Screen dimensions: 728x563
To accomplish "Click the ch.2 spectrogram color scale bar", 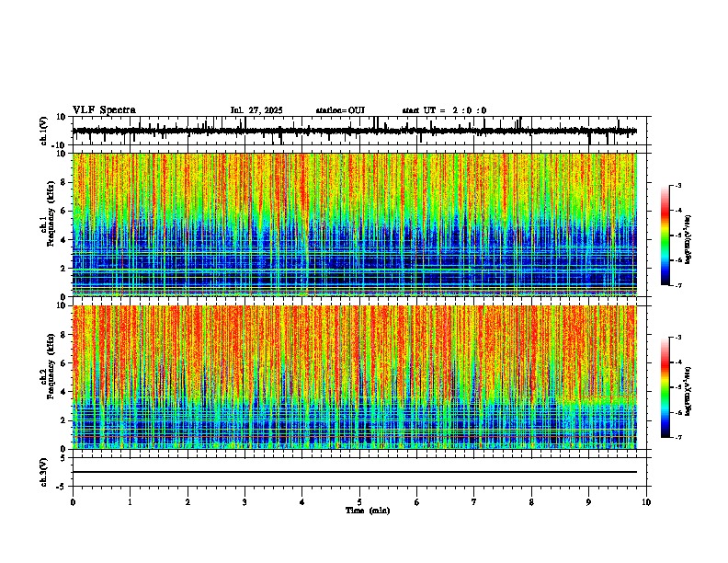I will [x=665, y=387].
